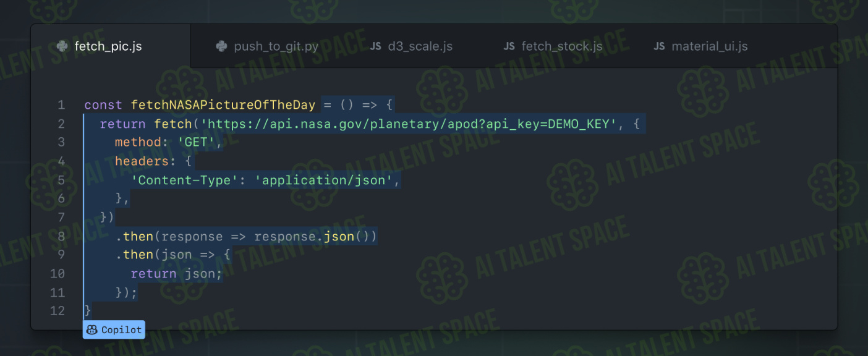Switch to the fetch_stock.js tab
This screenshot has height=356, width=868.
[x=553, y=46]
